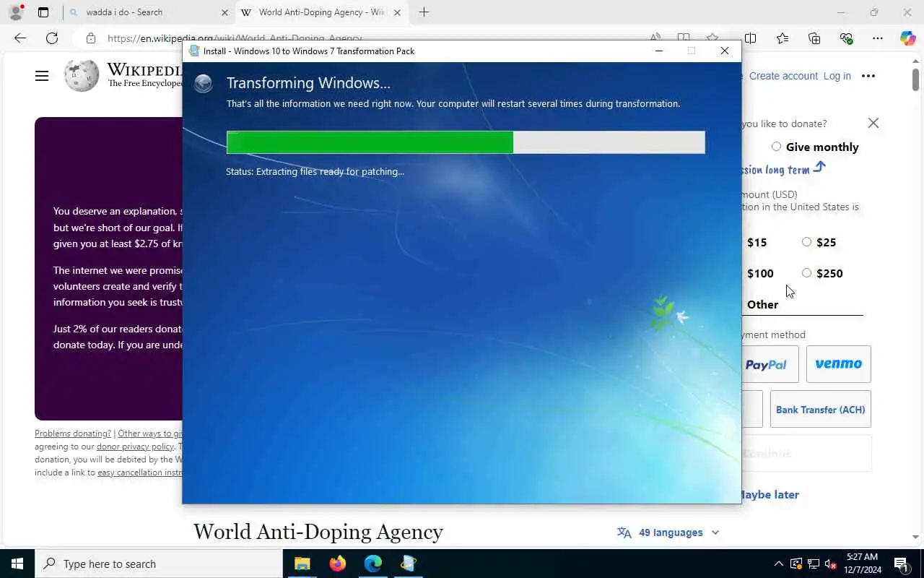Choose Bank Transfer (ACH) payment
The width and height of the screenshot is (924, 578).
coord(821,409)
